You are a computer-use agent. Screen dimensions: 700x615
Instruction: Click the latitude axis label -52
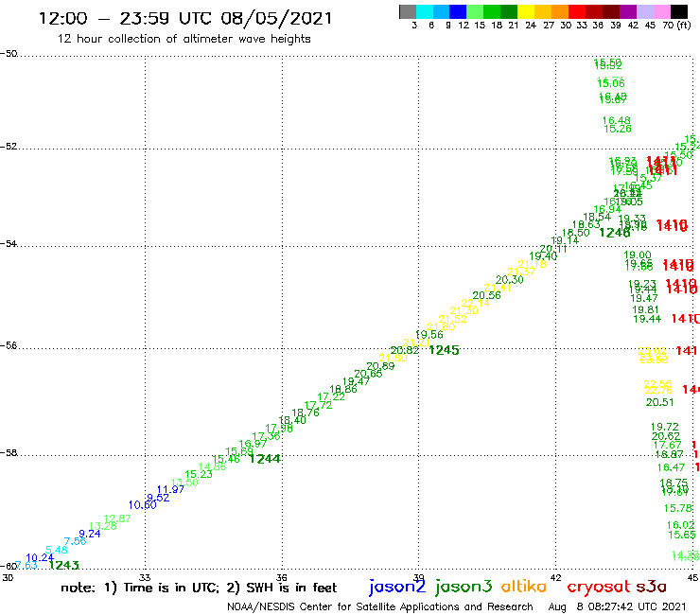click(9, 147)
